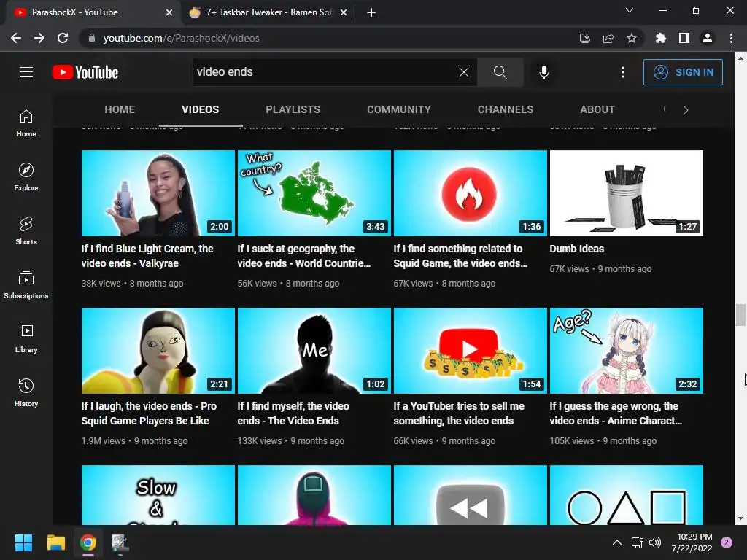Open 'If I find something related to Squid Game' title
747x560 pixels.
click(460, 256)
